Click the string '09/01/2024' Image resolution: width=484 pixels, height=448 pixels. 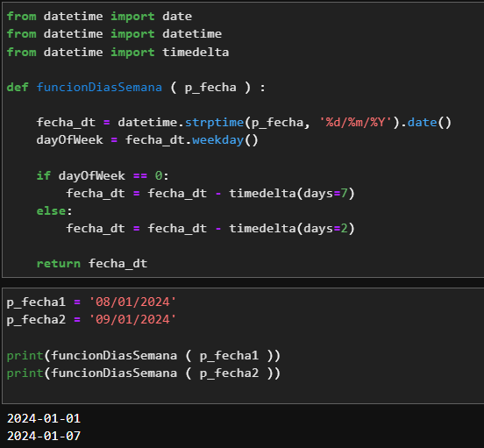pos(132,320)
